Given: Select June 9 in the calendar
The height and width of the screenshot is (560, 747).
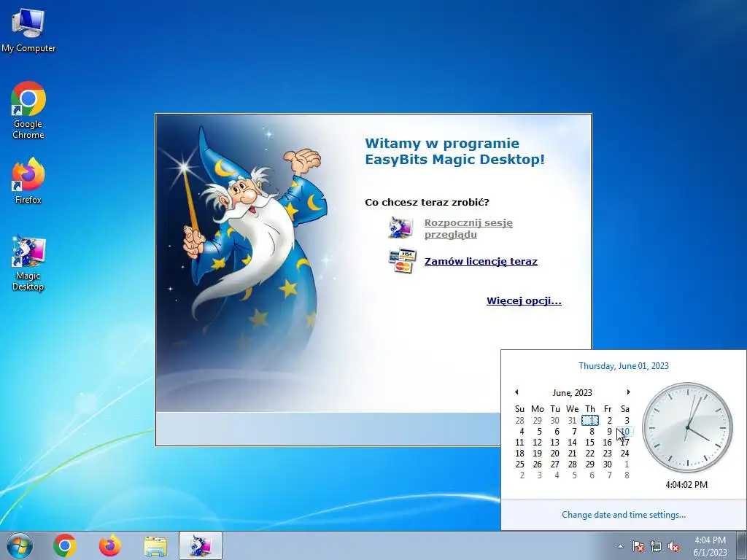Looking at the screenshot, I should click(x=609, y=432).
